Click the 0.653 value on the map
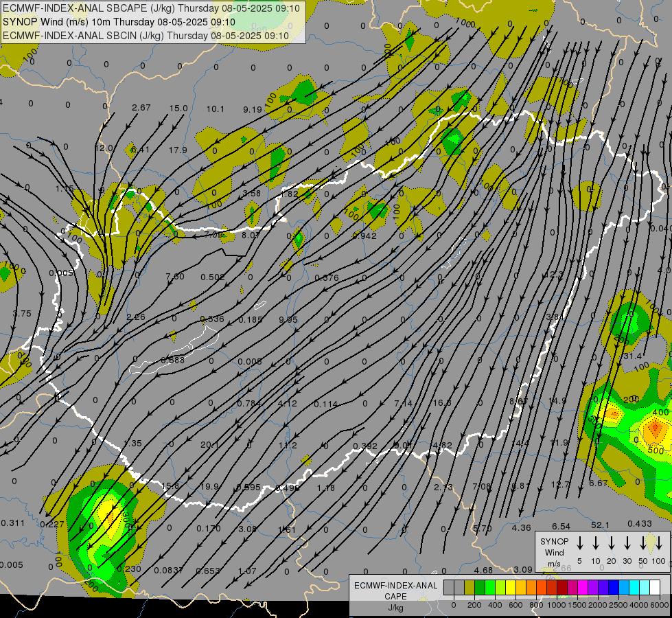Viewport: 672px width, 618px height. (x=208, y=571)
